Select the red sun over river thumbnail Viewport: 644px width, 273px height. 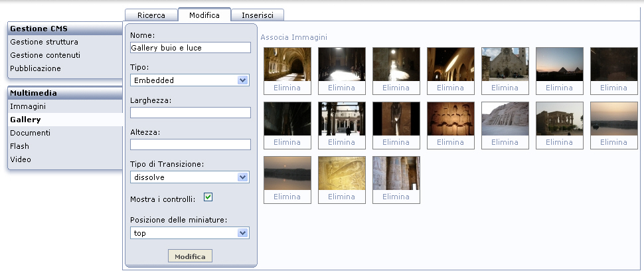(x=287, y=173)
